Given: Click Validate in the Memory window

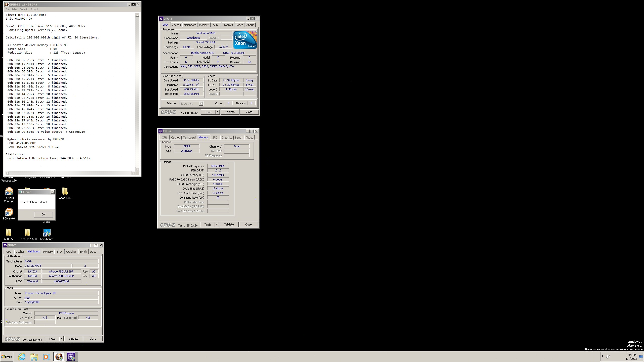Looking at the screenshot, I should [x=229, y=224].
